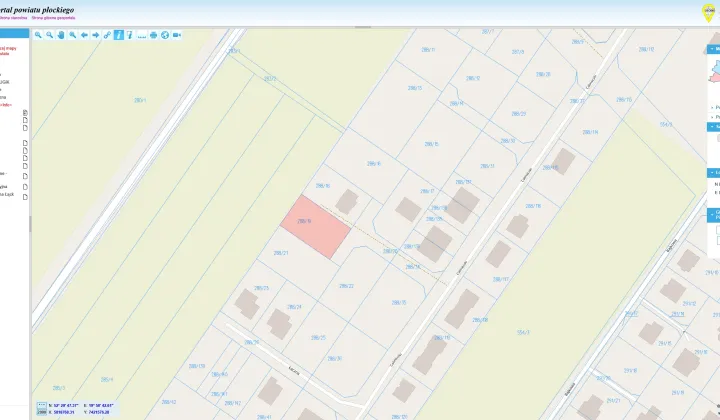Click the pink highlighted parcel 286/19

(x=316, y=227)
